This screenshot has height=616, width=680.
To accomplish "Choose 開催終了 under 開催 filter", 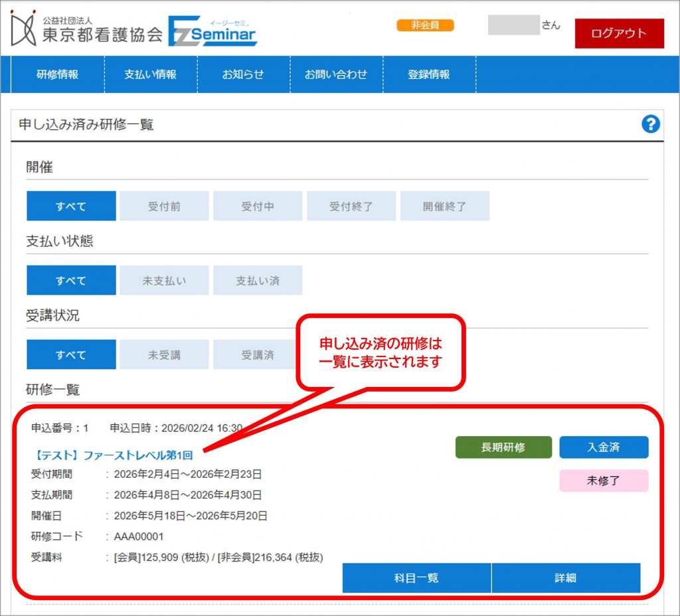I will (x=445, y=206).
